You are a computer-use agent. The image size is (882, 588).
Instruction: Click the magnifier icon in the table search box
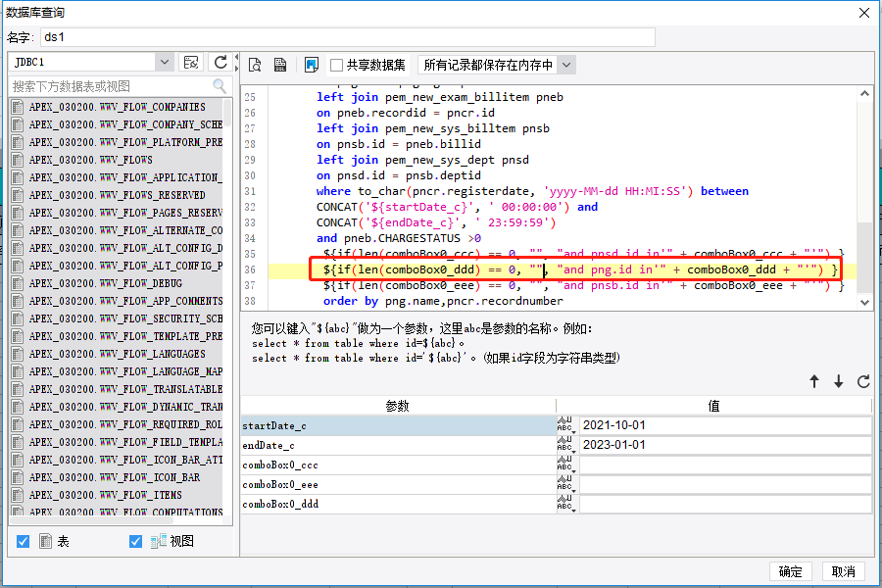(x=220, y=86)
